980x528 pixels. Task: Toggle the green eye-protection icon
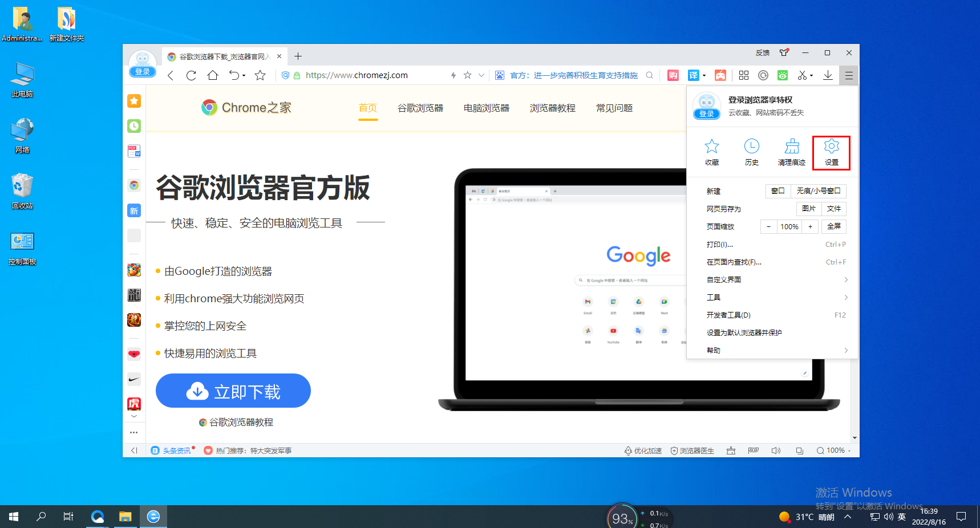[783, 75]
